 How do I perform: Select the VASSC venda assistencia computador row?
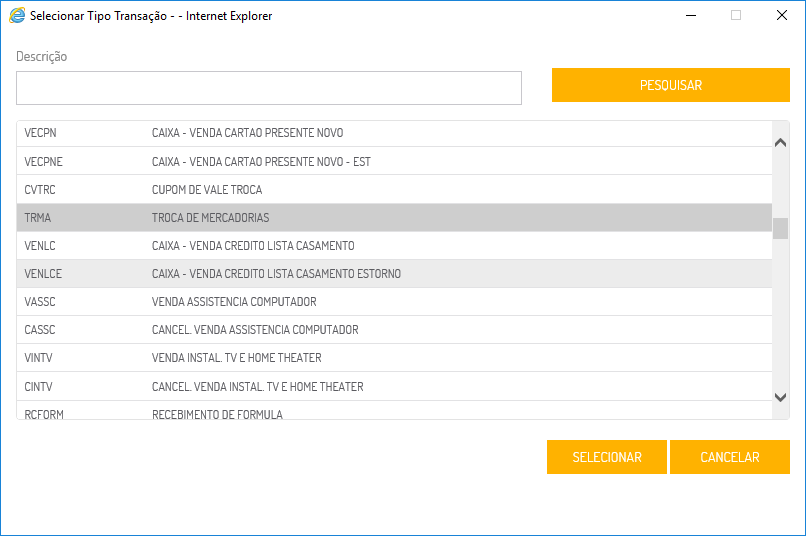[394, 301]
